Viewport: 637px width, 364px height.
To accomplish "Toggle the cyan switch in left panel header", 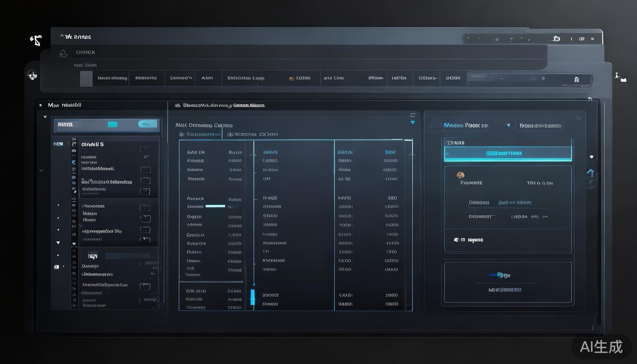I will (147, 124).
